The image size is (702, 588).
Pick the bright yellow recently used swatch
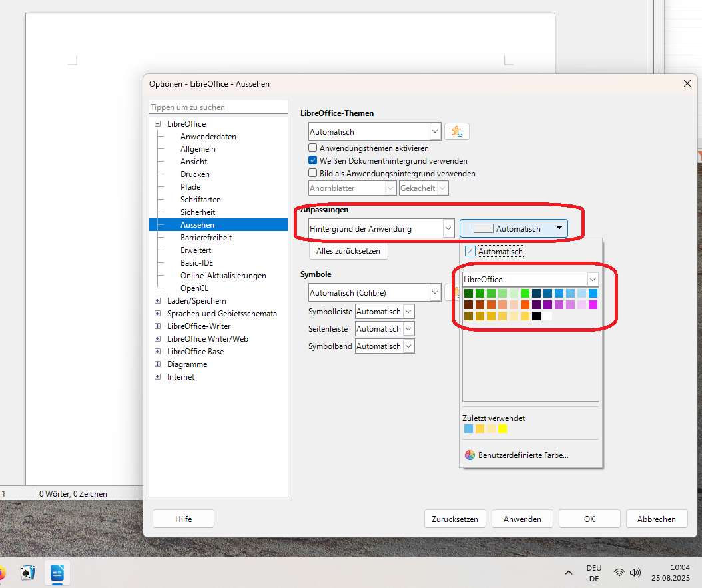(502, 429)
